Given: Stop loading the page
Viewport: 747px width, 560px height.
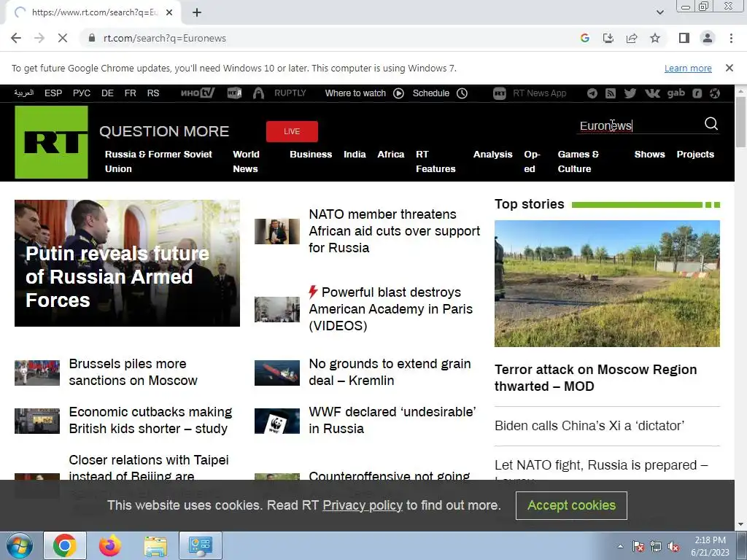Looking at the screenshot, I should pos(63,38).
